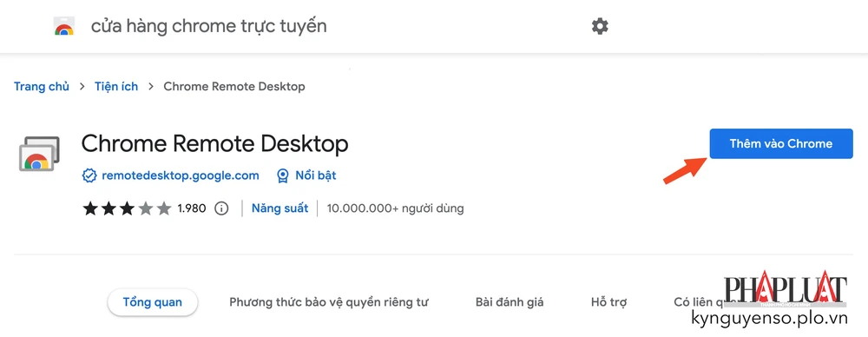The width and height of the screenshot is (868, 337).
Task: Click the cửa hàng chrome trực tuyến title
Action: pos(208,26)
